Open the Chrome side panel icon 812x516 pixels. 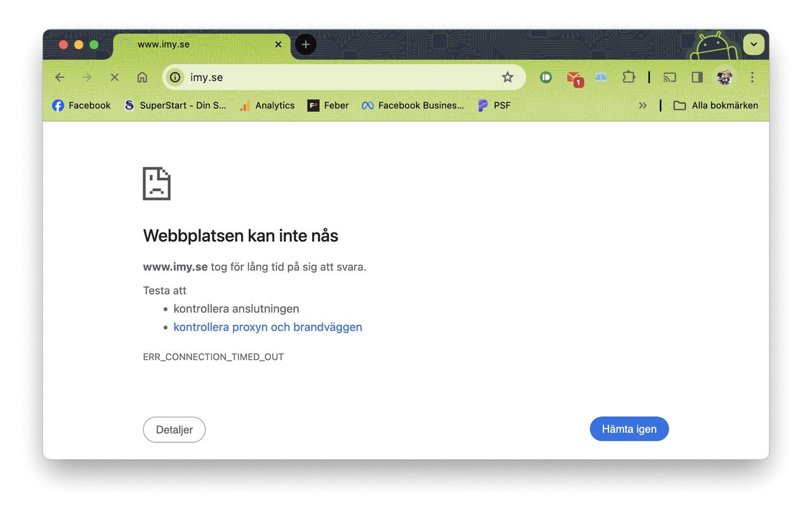(x=697, y=77)
